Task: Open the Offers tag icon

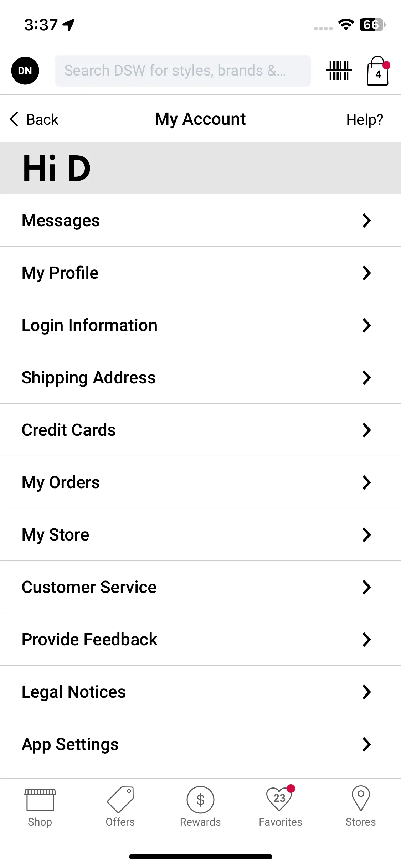Action: 120,800
